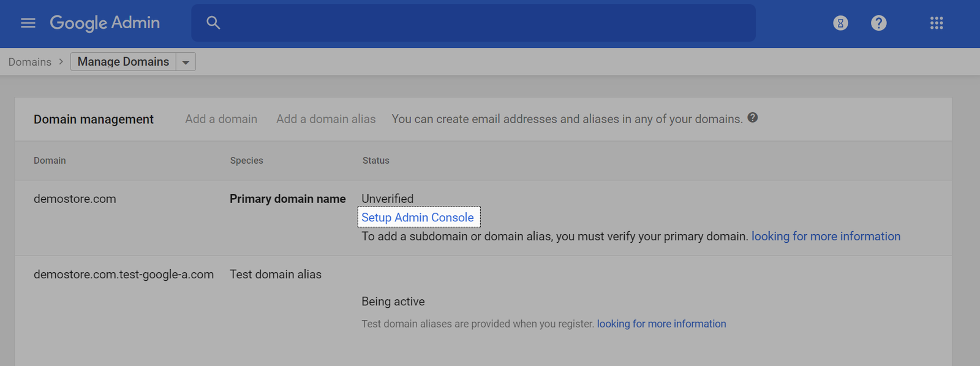
Task: Click the Species column header
Action: point(247,161)
